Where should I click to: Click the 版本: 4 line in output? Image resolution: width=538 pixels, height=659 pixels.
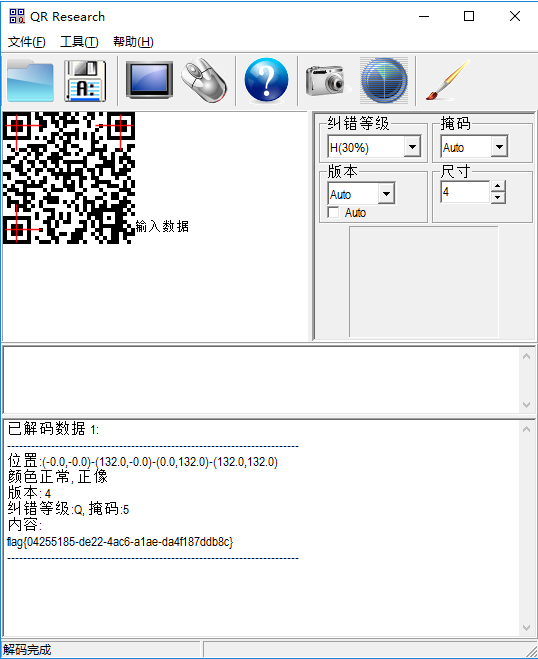[x=29, y=493]
